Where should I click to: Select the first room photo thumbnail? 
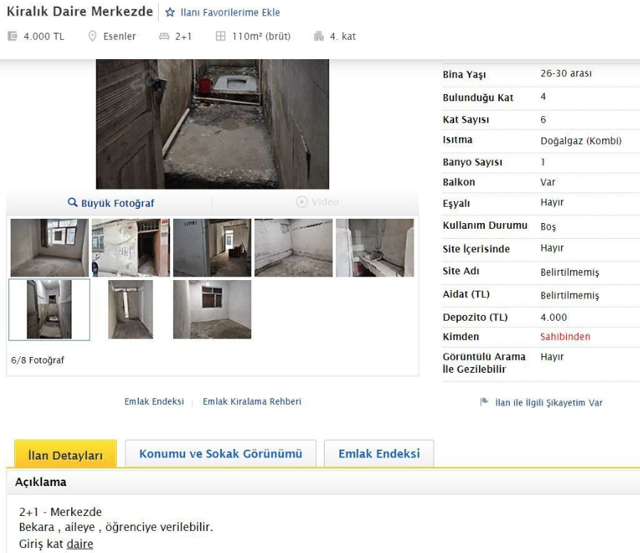(x=49, y=248)
